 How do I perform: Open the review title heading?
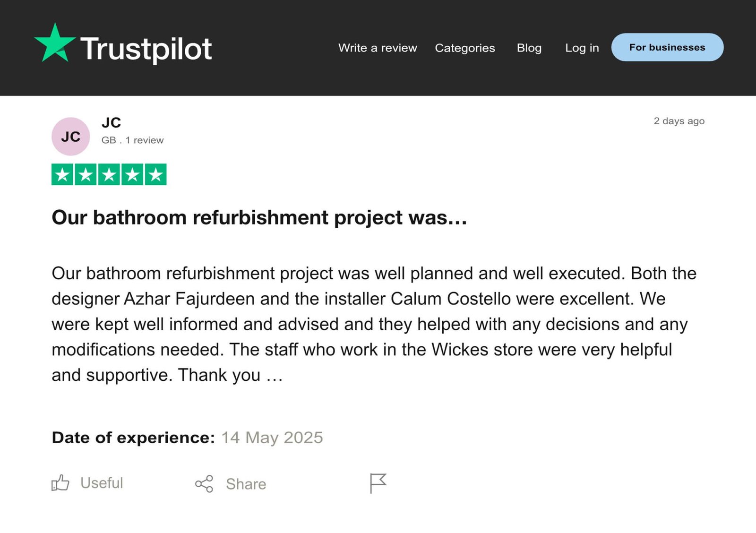point(259,217)
